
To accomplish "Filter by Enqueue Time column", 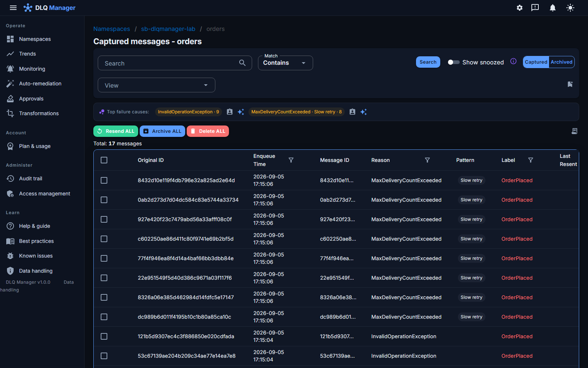I will 291,160.
